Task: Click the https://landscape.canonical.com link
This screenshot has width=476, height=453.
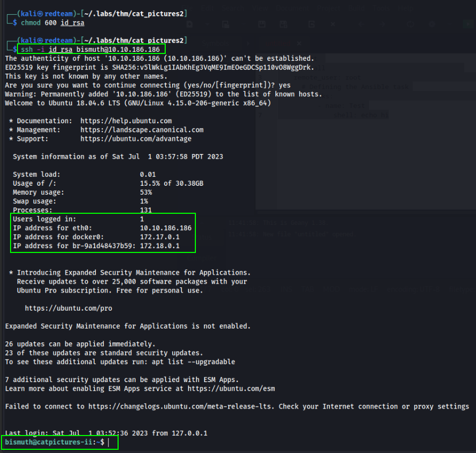Action: tap(142, 130)
